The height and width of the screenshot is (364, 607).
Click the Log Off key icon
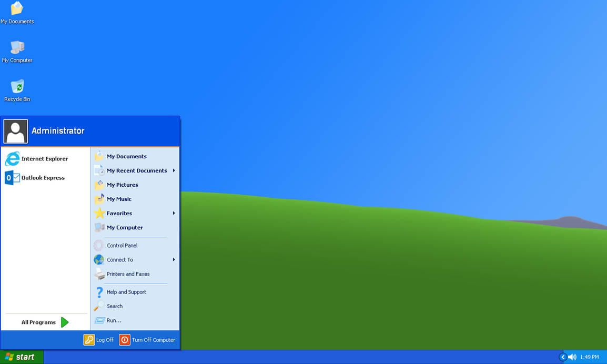tap(89, 340)
